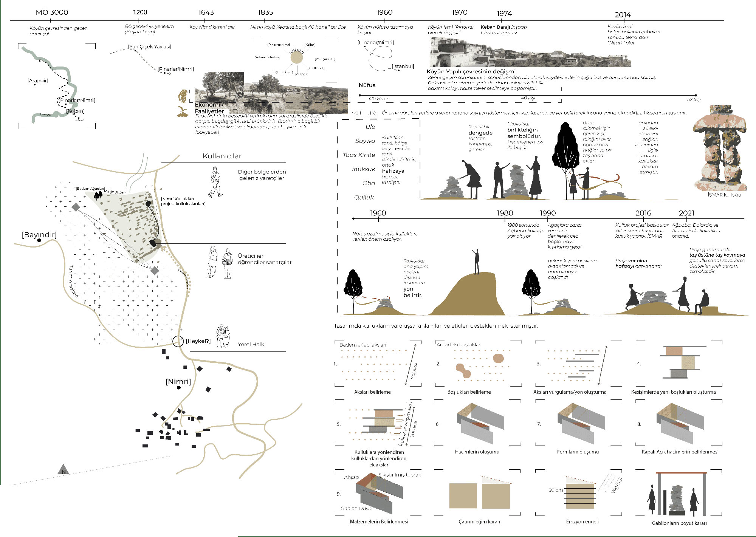The image size is (756, 537).
Task: Click the gold sprout plant icon
Action: click(x=183, y=112)
